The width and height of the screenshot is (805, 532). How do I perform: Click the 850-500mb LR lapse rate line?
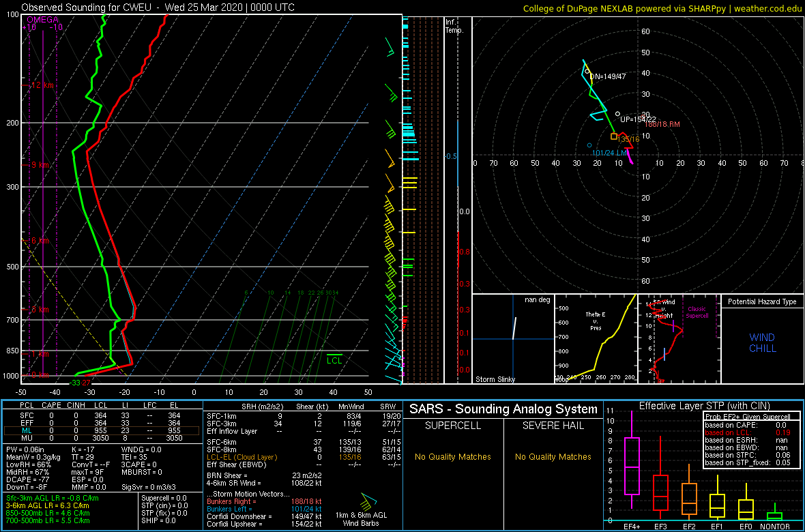click(x=48, y=513)
